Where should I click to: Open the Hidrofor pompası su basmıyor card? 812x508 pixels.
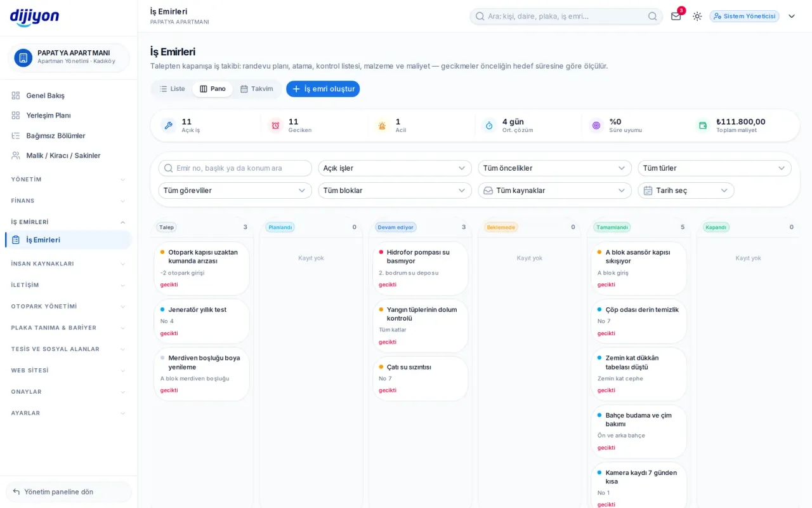[x=420, y=269]
